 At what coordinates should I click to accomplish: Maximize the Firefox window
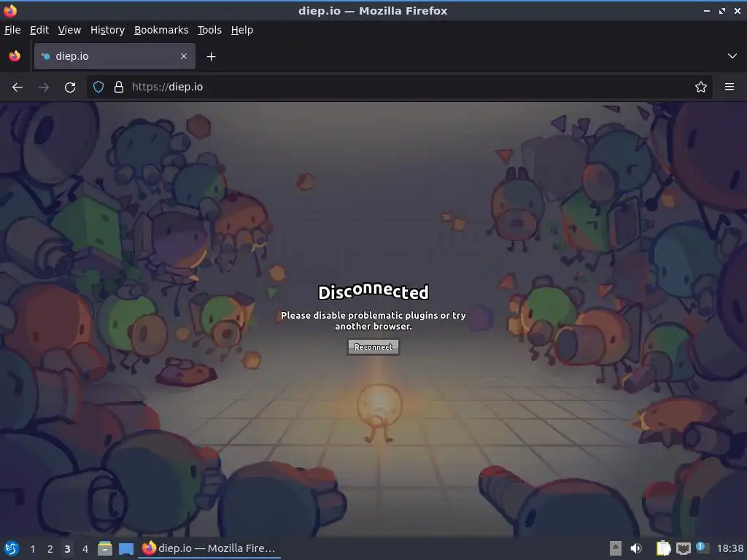pyautogui.click(x=722, y=10)
